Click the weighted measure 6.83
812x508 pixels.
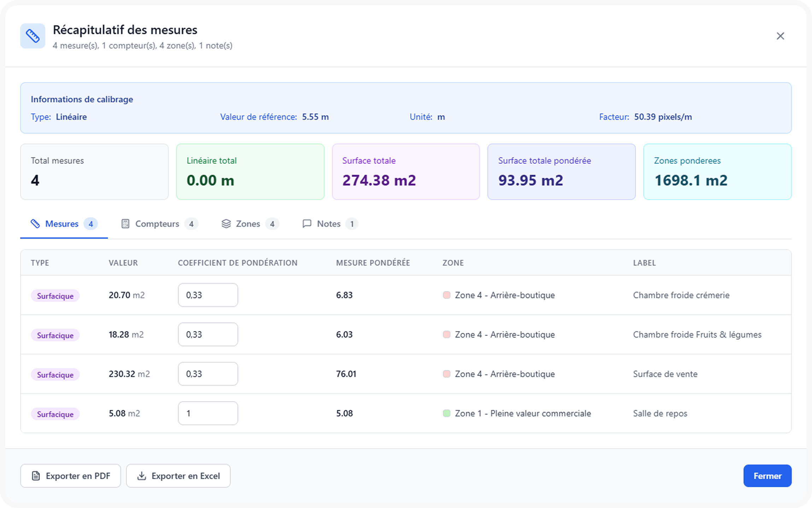pyautogui.click(x=344, y=295)
